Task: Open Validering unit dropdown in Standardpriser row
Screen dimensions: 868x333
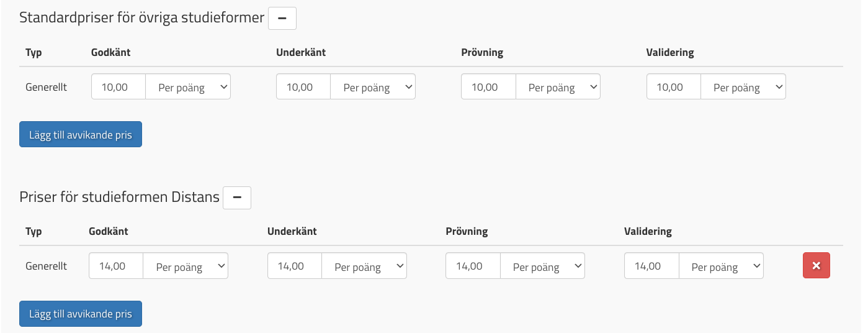Action: (x=743, y=87)
